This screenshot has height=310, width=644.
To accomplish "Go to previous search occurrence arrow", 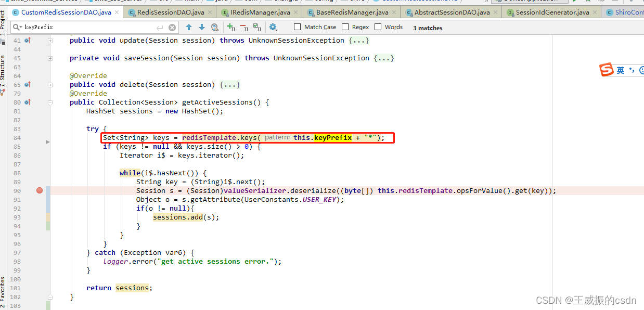I will [x=189, y=27].
